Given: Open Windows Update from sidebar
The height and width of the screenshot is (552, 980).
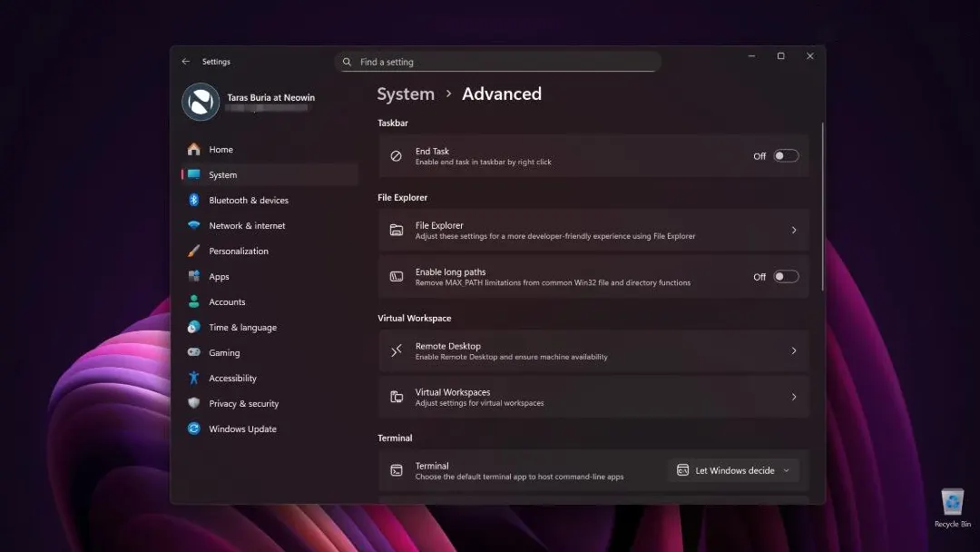Looking at the screenshot, I should [x=242, y=429].
